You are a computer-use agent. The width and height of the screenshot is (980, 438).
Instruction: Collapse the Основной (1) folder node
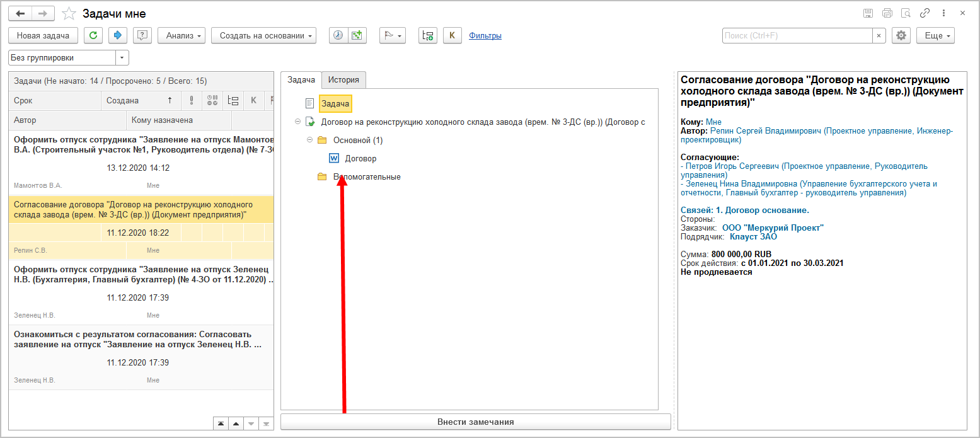coord(309,140)
